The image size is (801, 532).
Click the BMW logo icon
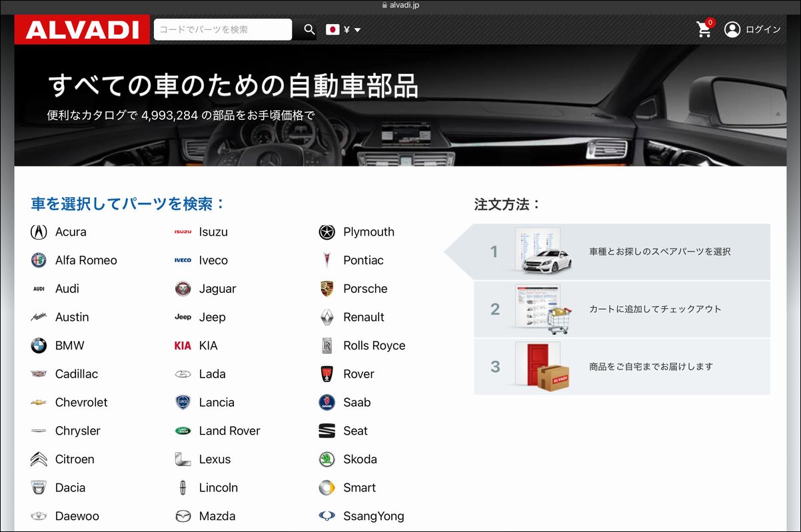[x=39, y=346]
